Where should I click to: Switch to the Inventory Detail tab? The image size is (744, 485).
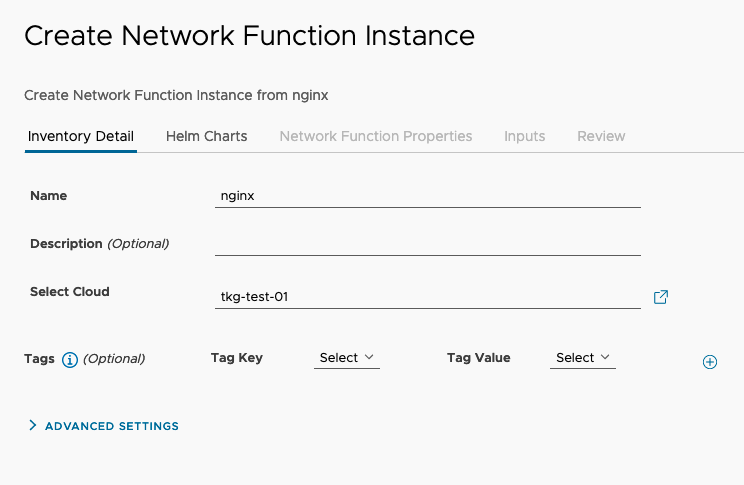(x=81, y=137)
